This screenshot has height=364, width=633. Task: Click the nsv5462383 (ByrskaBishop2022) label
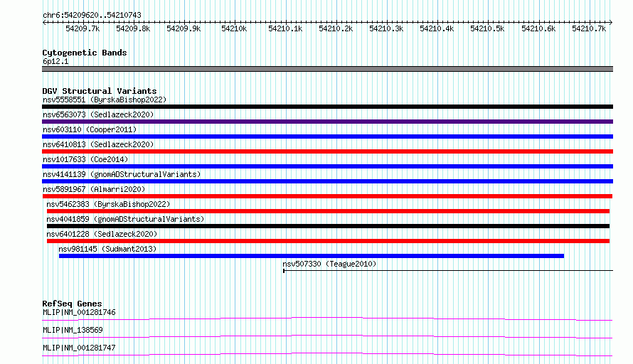[108, 204]
